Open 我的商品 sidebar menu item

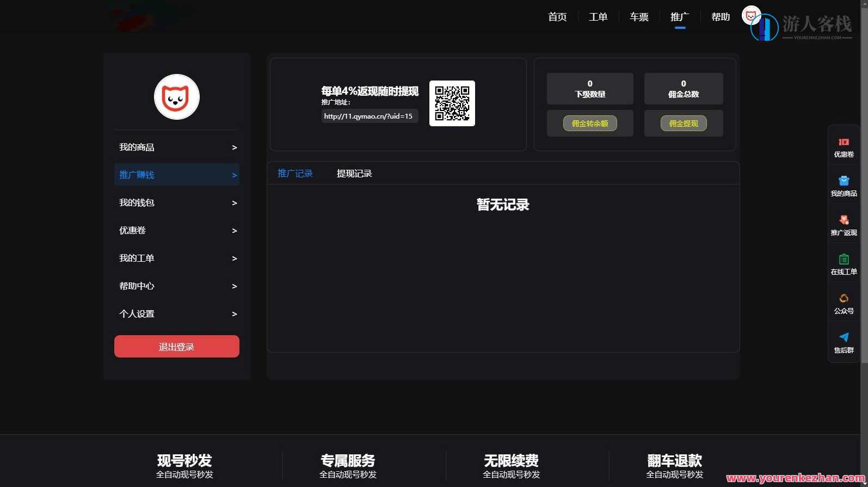(x=177, y=147)
